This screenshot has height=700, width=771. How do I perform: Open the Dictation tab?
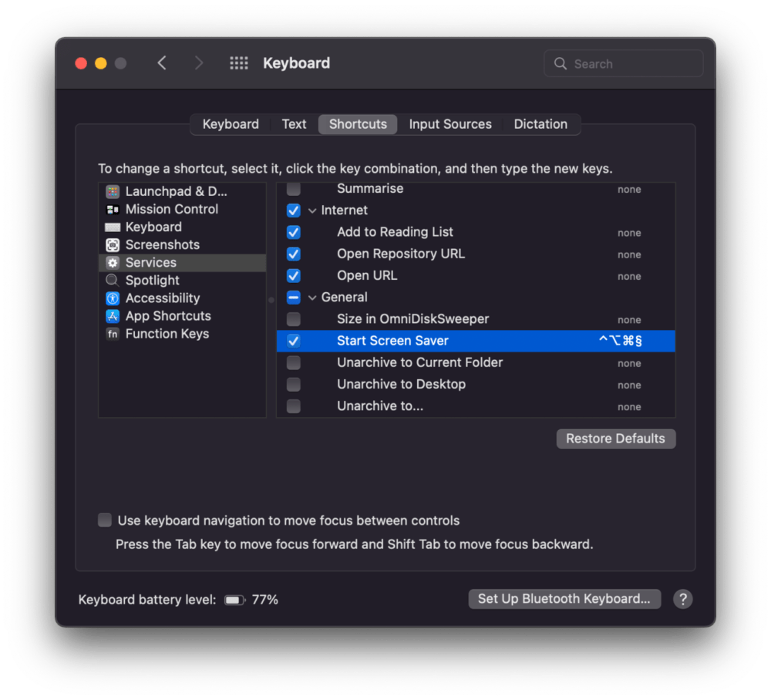(540, 123)
